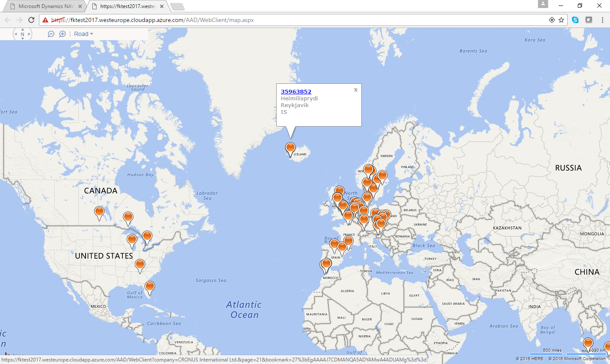
Task: Pan map west using compass left arrow
Action: (16, 34)
